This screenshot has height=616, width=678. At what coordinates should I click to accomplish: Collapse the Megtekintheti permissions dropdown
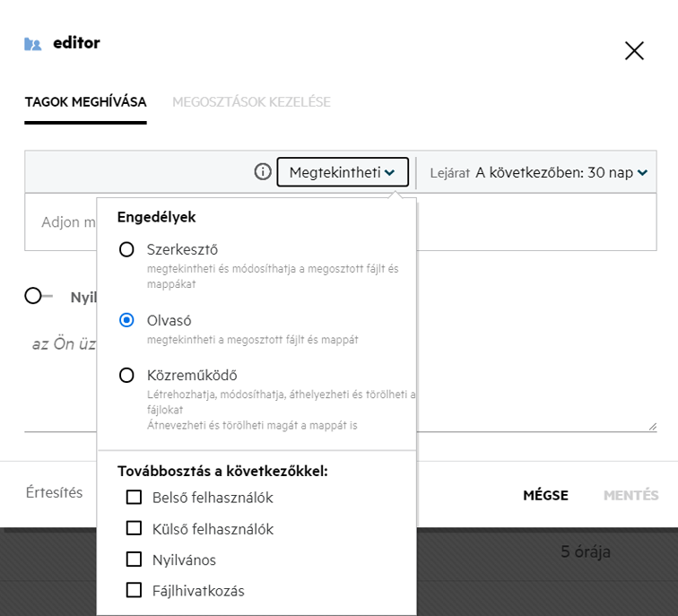coord(343,172)
